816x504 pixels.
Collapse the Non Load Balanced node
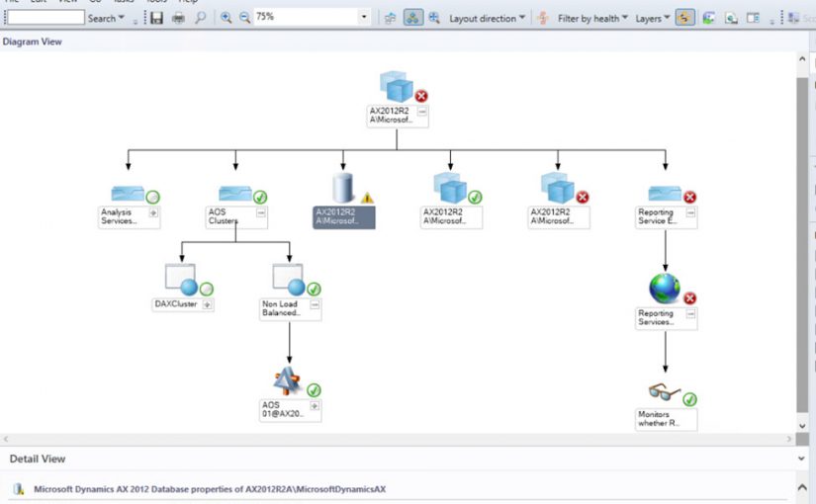[x=315, y=304]
